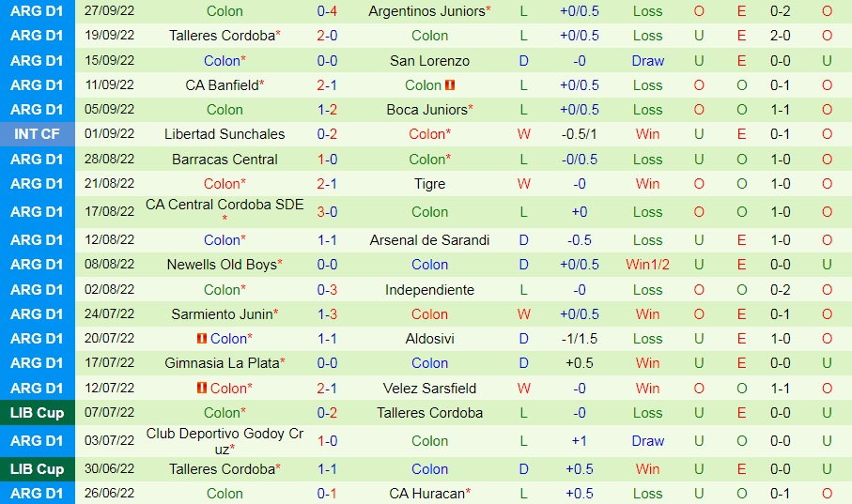Select the LIB Cup label dated 07/07/22
This screenshot has width=852, height=504.
[37, 413]
